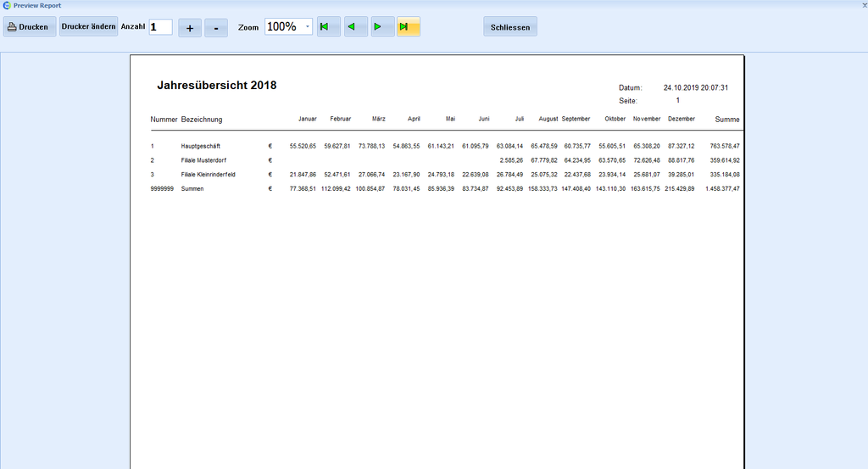The width and height of the screenshot is (868, 469).
Task: Click Hauptgeschäft May value 61.143,21
Action: click(441, 146)
